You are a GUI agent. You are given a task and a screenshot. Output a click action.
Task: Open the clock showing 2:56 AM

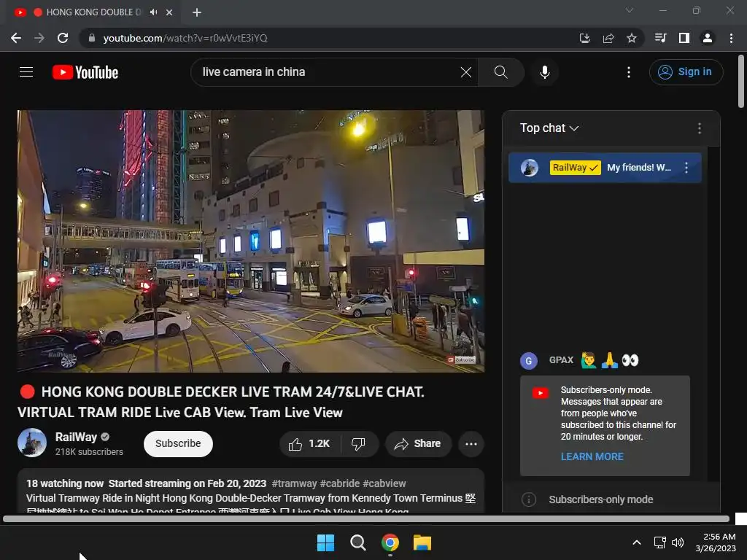click(716, 542)
